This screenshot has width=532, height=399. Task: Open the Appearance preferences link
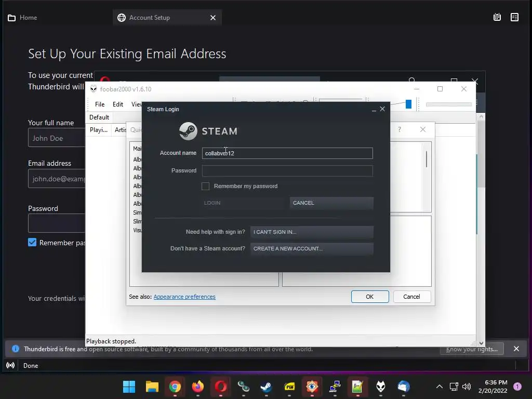pyautogui.click(x=184, y=297)
